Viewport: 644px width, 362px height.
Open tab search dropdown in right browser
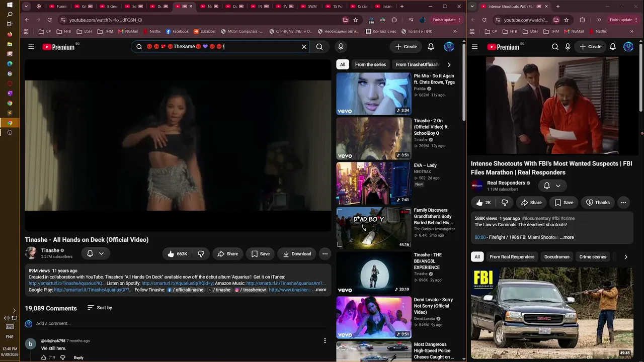(472, 7)
